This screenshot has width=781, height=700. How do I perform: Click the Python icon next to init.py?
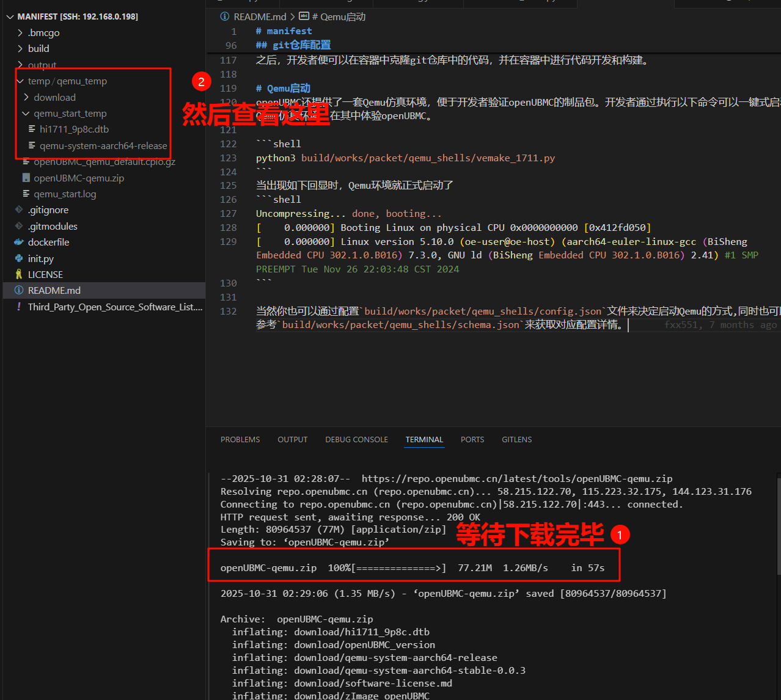coord(19,258)
